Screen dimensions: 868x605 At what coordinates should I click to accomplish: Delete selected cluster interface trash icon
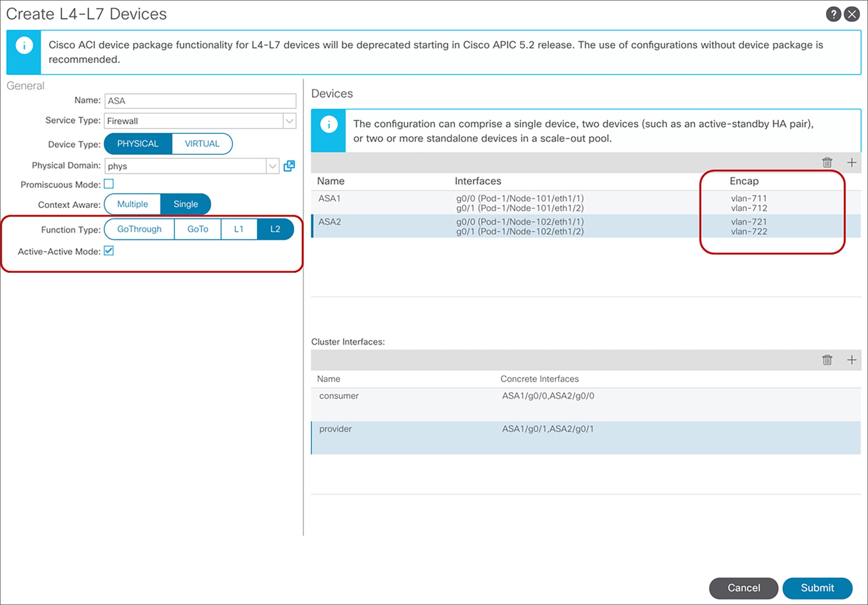[x=827, y=360]
